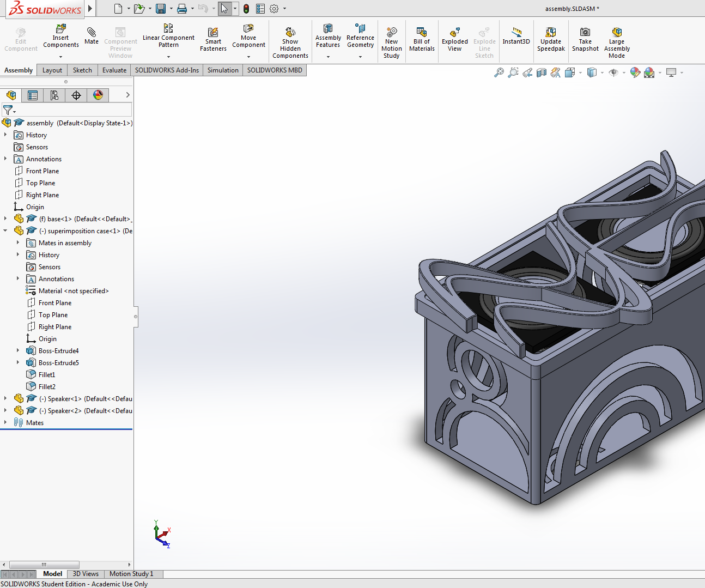705x588 pixels.
Task: Click the feature tree filter icon
Action: pos(8,110)
